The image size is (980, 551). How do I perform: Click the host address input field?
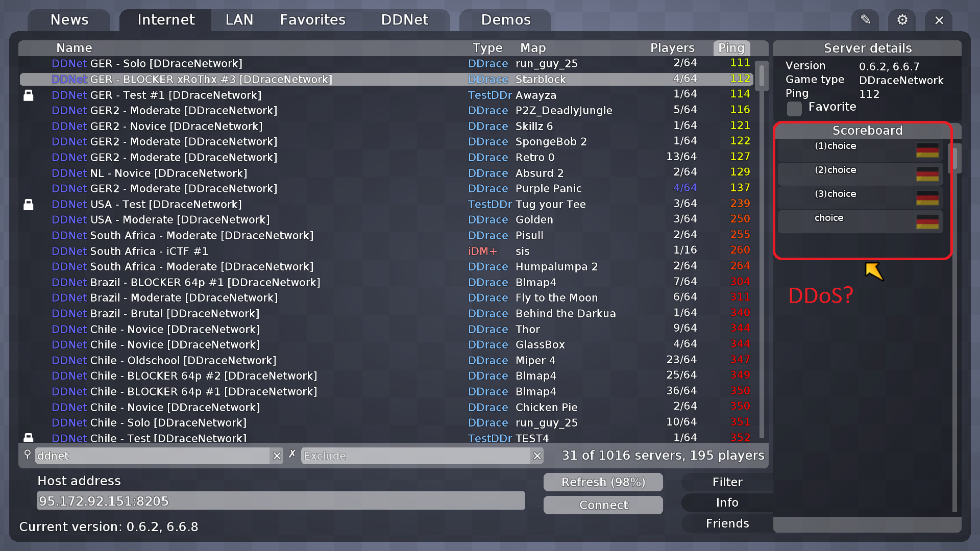281,500
